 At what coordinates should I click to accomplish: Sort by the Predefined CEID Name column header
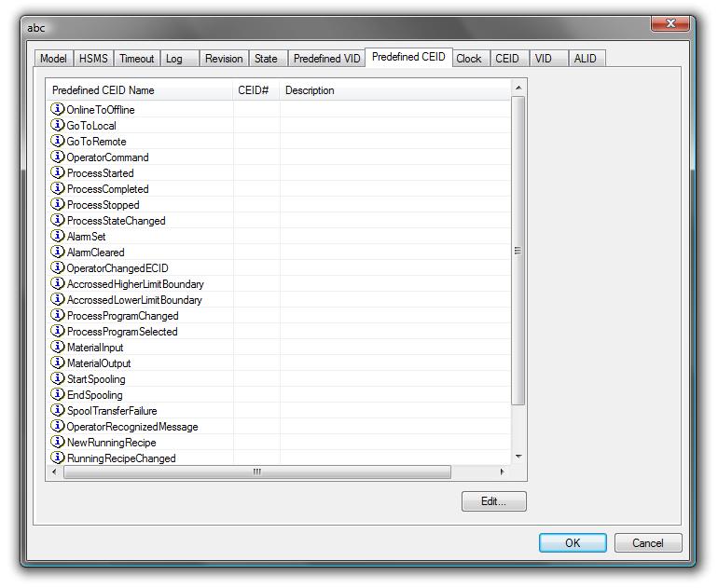(140, 90)
